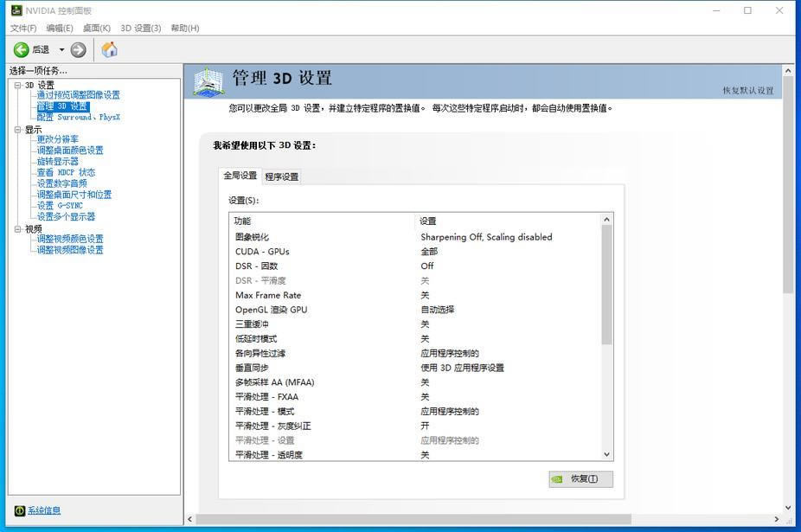Click the Forward arrow icon
Image resolution: width=801 pixels, height=532 pixels.
coord(78,49)
